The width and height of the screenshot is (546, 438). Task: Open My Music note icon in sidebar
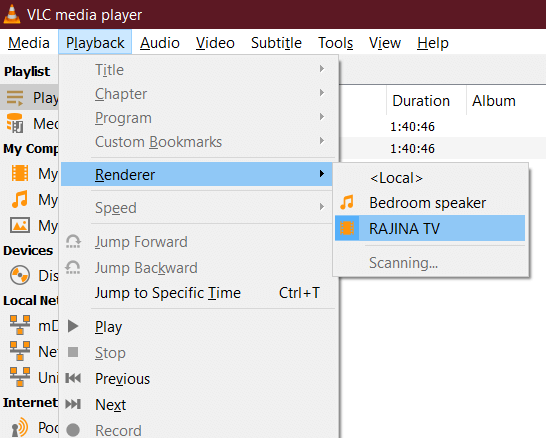pos(20,199)
